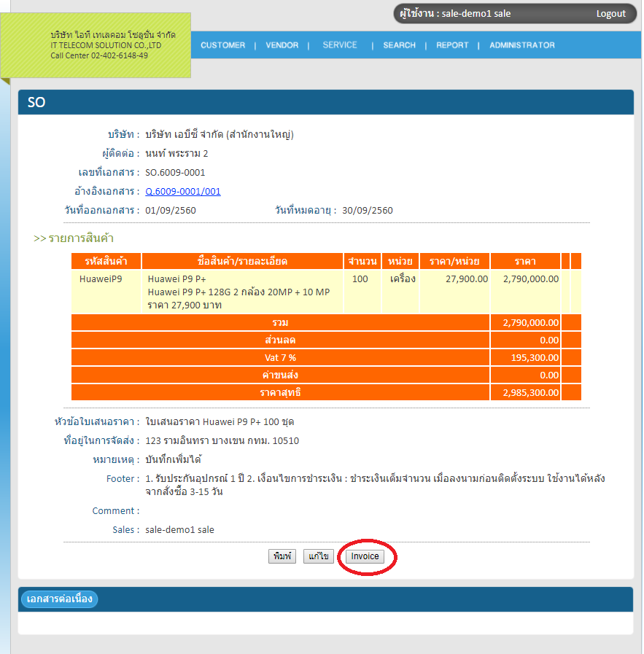Click the >> รายการสินค้า section heading

point(74,238)
